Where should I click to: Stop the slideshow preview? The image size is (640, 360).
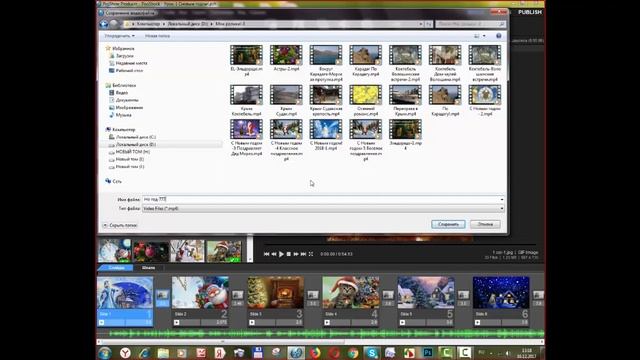point(289,254)
